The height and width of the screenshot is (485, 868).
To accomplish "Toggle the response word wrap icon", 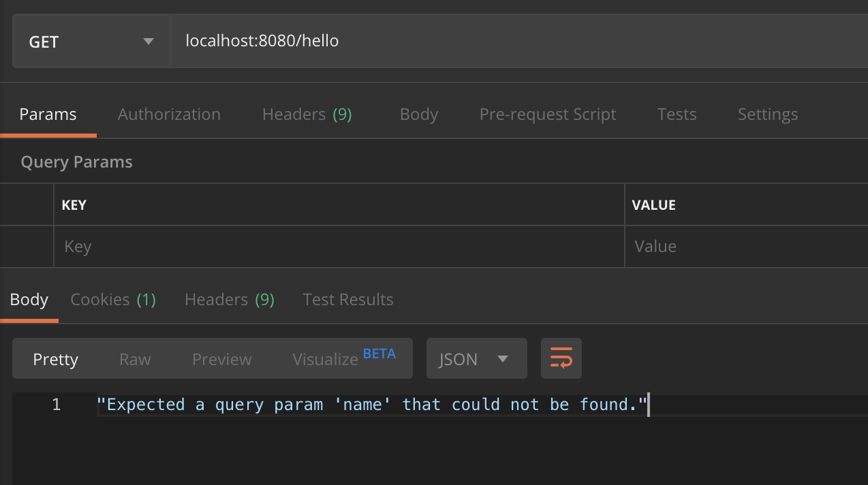I will click(561, 358).
